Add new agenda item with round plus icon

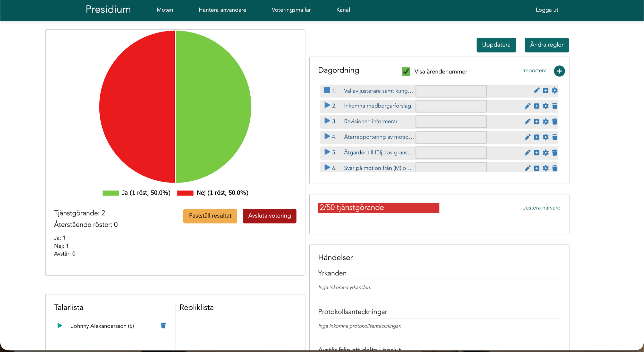tap(559, 71)
